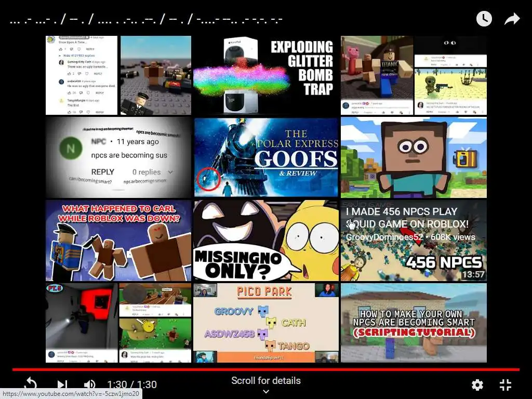Open the 'Missingno Only?' video
The image size is (532, 399).
click(266, 241)
